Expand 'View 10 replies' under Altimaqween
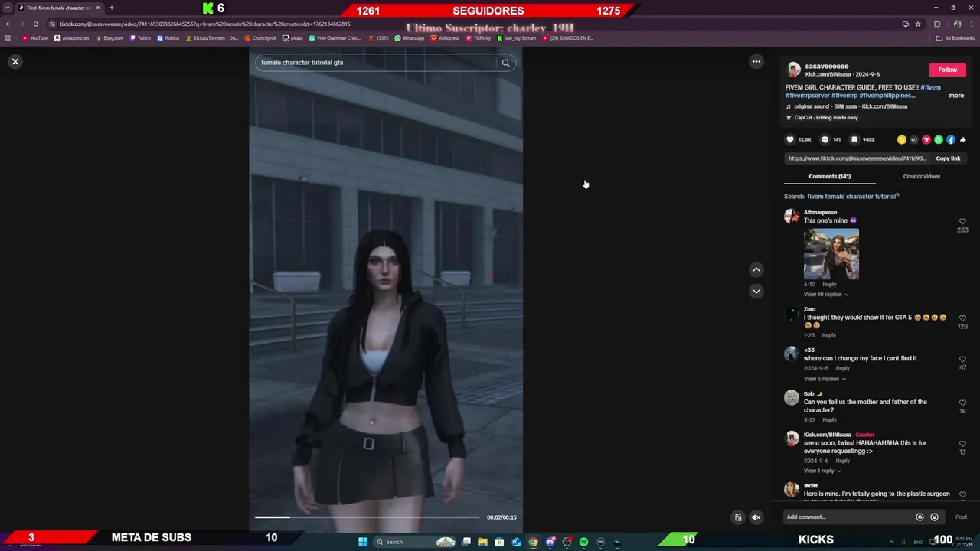This screenshot has height=551, width=980. coord(825,294)
